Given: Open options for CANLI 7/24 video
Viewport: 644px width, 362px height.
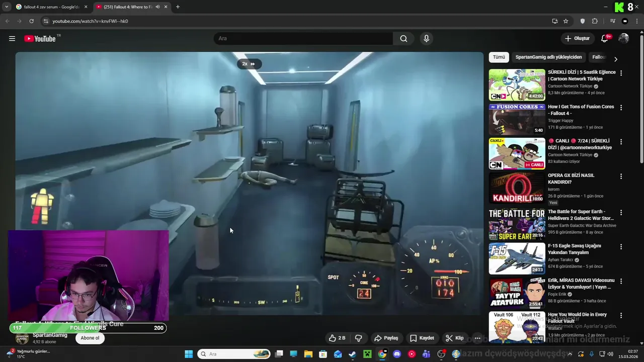Looking at the screenshot, I should [x=621, y=142].
